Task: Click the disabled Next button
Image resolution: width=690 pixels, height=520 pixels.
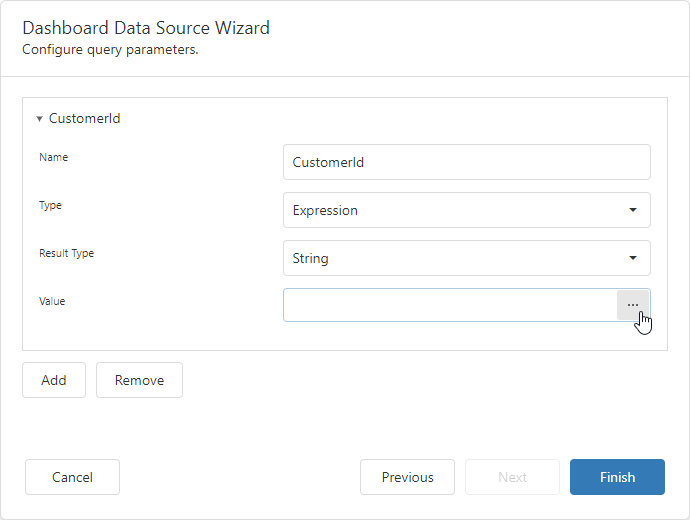Action: (x=512, y=477)
